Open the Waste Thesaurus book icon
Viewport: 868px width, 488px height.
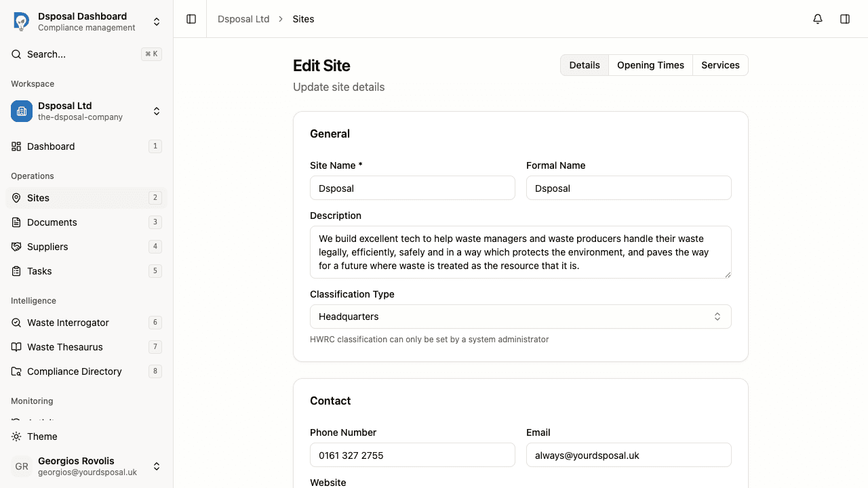pos(16,347)
